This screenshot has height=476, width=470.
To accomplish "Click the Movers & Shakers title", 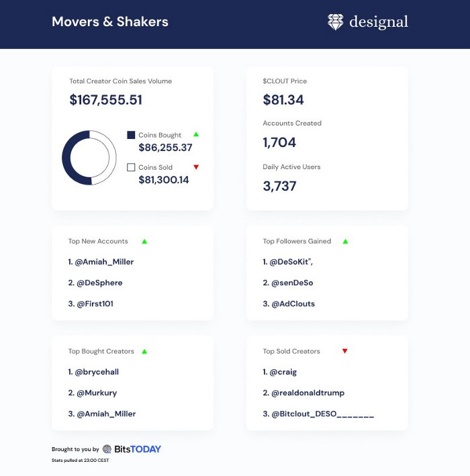I will (110, 22).
